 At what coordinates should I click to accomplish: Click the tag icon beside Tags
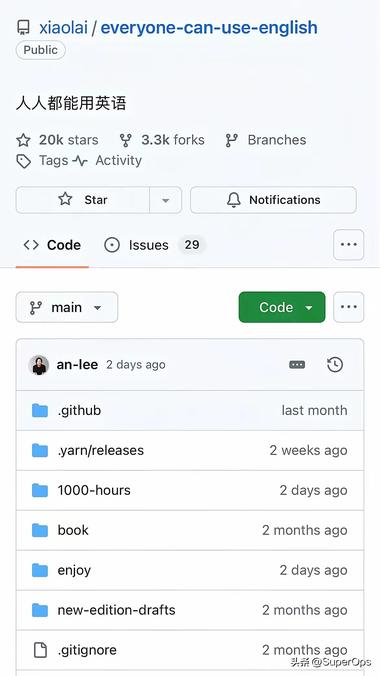(x=23, y=161)
